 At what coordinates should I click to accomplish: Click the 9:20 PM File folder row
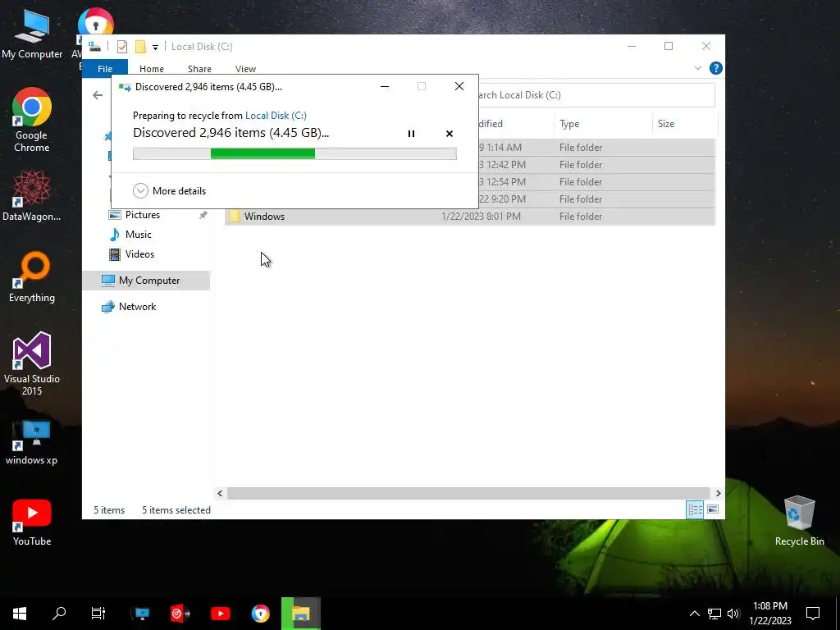click(x=597, y=199)
